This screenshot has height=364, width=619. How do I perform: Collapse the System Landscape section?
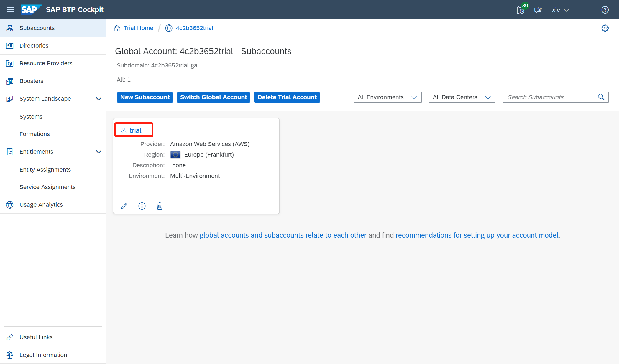(x=98, y=99)
